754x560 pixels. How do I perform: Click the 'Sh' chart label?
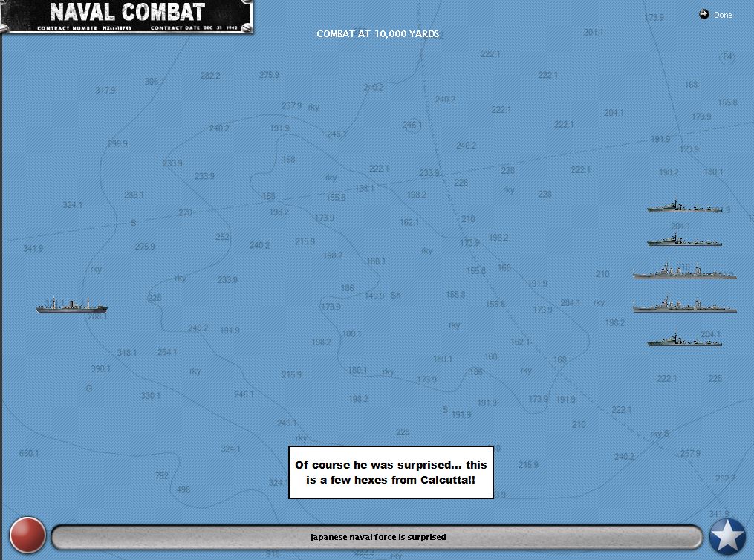tap(395, 295)
